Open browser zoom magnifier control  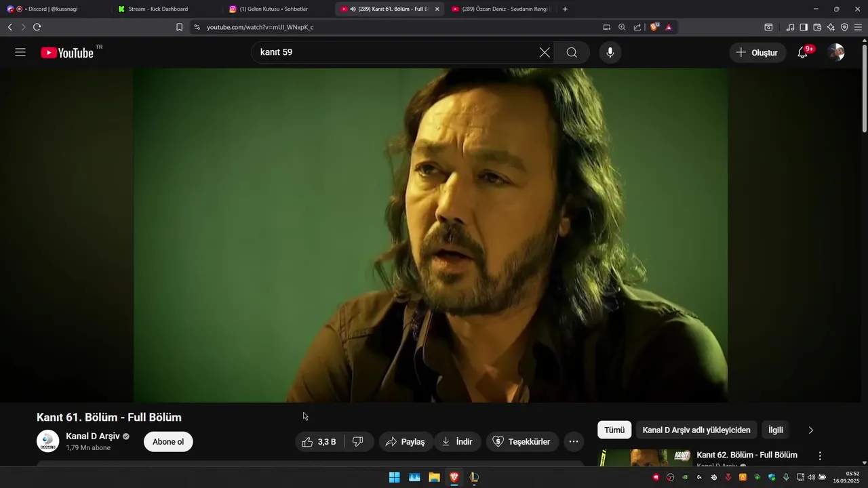pos(622,27)
